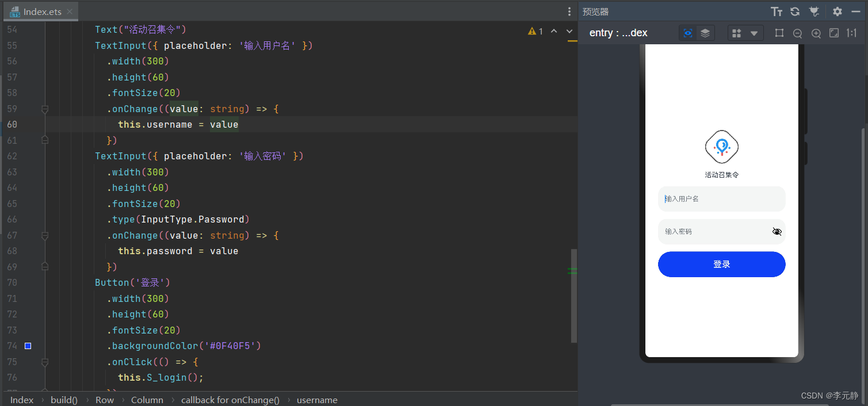Collapse the onChange block at line 67
This screenshot has height=406, width=868.
click(x=45, y=235)
